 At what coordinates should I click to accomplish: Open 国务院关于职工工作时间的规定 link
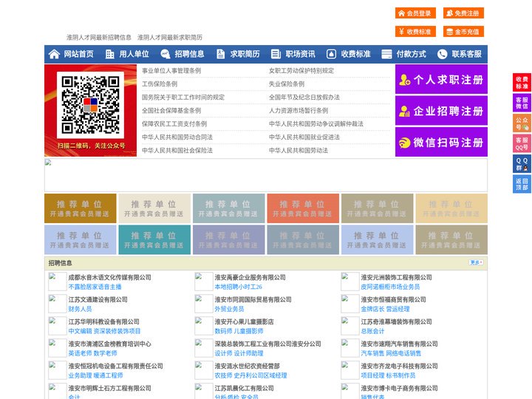[183, 97]
